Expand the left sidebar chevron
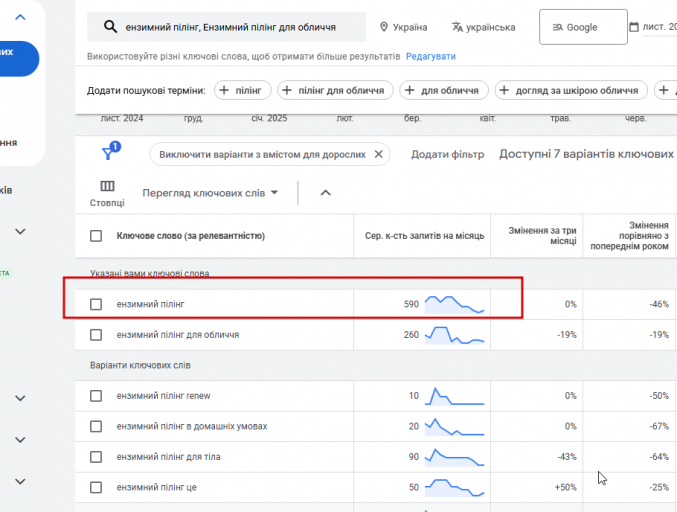The width and height of the screenshot is (677, 512). (x=21, y=15)
